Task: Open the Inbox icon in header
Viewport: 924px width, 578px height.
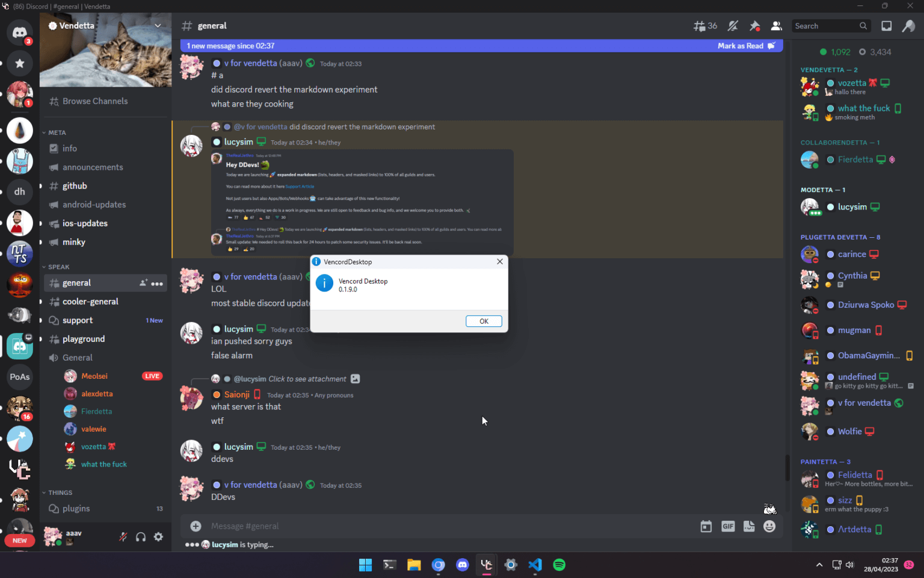Action: pyautogui.click(x=886, y=26)
